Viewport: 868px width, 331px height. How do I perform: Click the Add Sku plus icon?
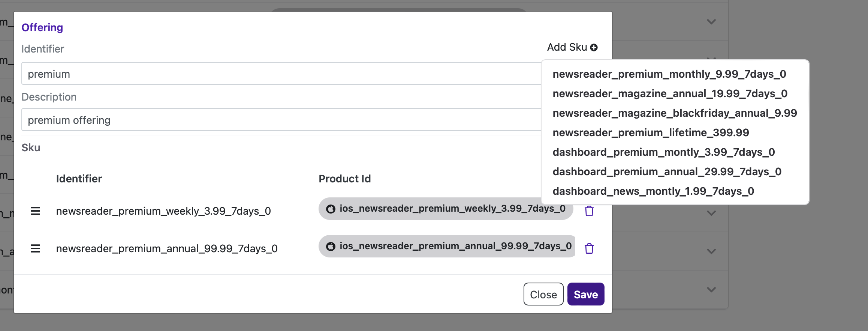point(594,48)
